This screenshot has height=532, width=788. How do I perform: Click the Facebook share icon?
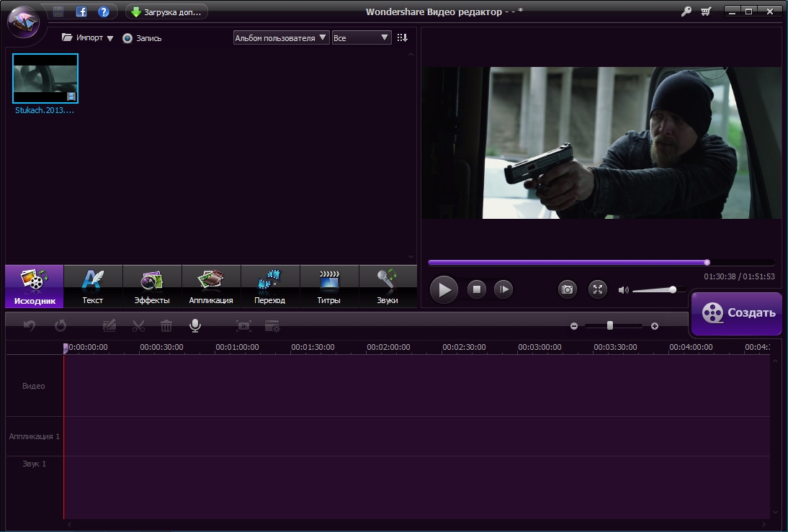[81, 12]
